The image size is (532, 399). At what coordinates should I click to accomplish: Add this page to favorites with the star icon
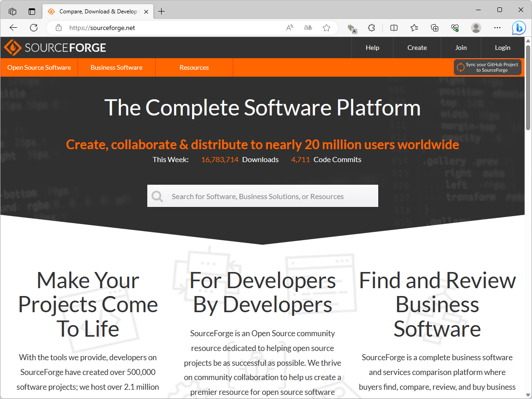coord(326,28)
